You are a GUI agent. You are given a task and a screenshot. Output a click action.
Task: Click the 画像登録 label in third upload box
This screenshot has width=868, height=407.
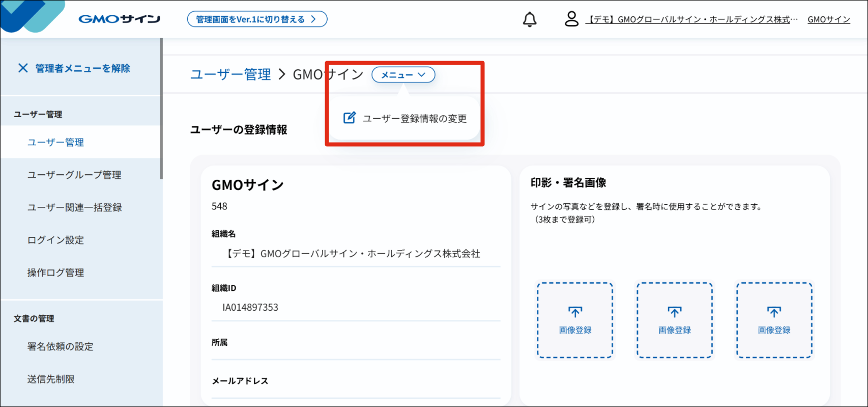click(774, 330)
